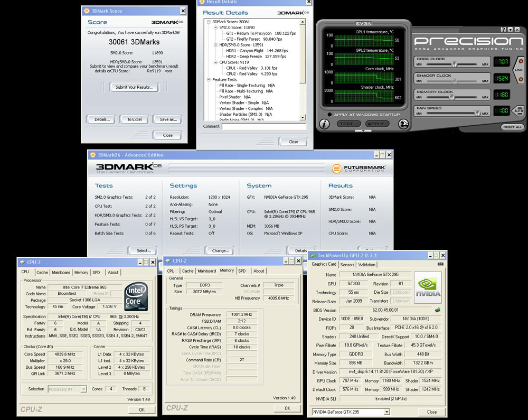Open Cache tab in left CPU-Z window
528x420 pixels.
pos(42,273)
